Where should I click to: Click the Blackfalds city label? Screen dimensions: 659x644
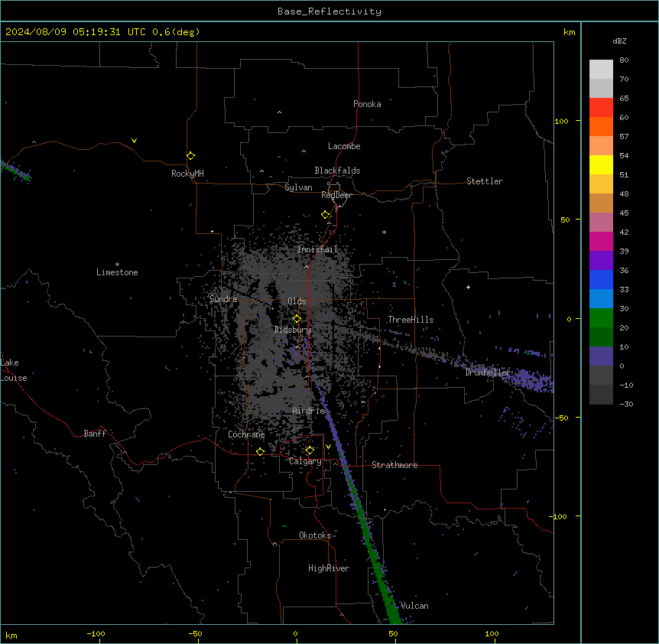337,171
